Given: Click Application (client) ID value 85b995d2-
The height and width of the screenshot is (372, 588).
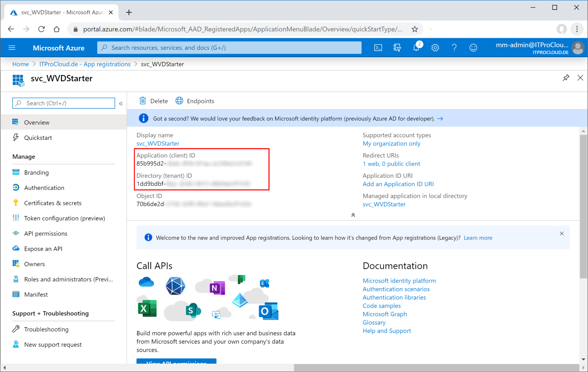Looking at the screenshot, I should 151,164.
